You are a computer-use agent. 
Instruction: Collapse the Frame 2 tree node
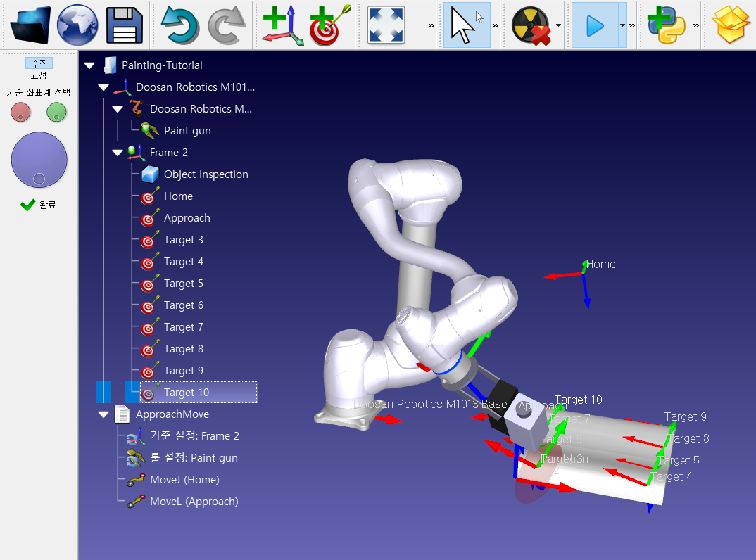(x=118, y=153)
